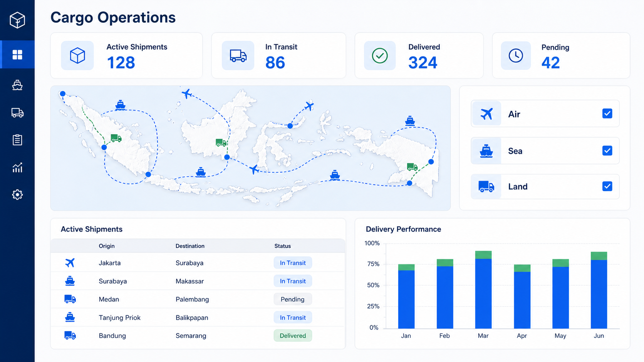Open settings gear in sidebar
Image resolution: width=644 pixels, height=362 pixels.
[x=17, y=195]
